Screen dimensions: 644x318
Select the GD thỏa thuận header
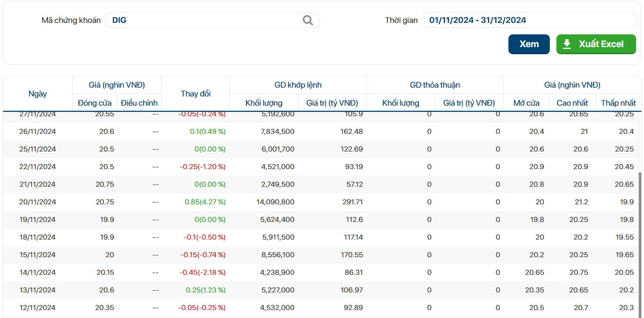coord(434,85)
